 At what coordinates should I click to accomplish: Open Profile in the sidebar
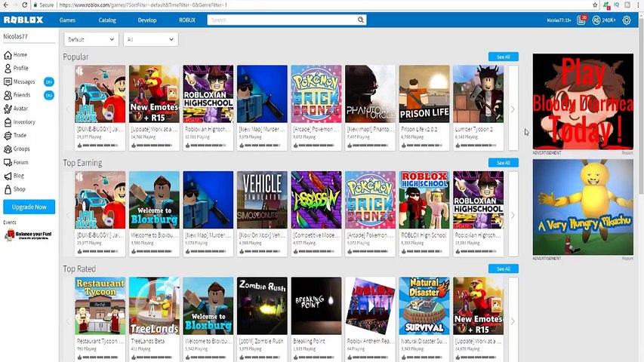(x=16, y=68)
